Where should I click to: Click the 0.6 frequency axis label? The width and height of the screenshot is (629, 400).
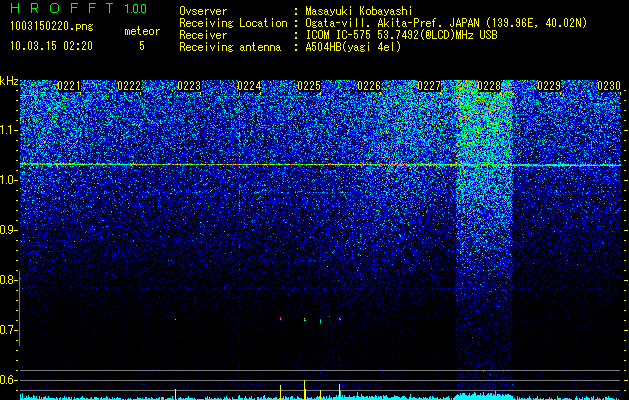[7, 380]
